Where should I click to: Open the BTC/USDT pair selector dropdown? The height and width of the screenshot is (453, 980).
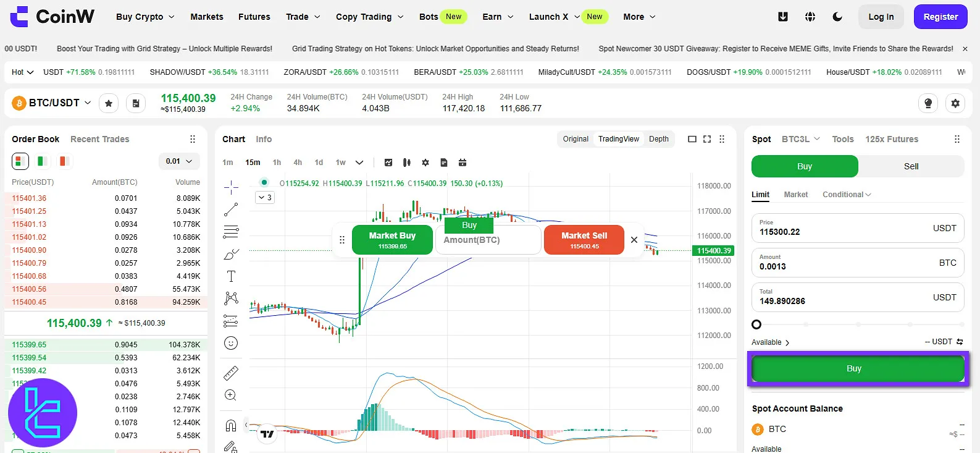point(52,103)
